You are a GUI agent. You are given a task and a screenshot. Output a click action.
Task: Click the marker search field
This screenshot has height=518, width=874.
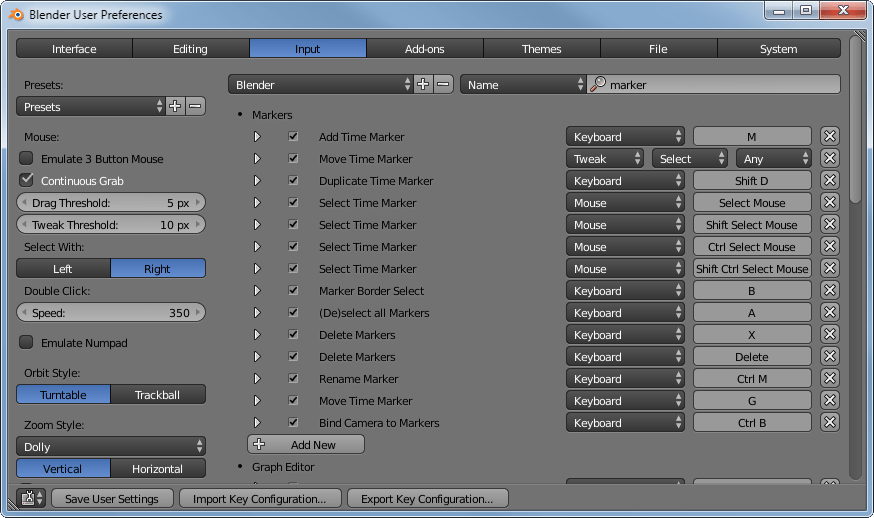coord(714,85)
